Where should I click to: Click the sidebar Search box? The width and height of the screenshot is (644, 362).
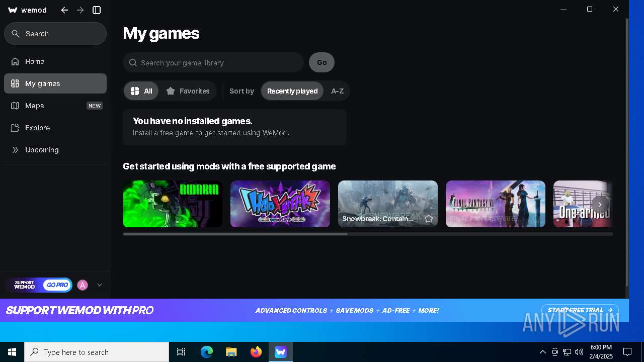[x=55, y=34]
